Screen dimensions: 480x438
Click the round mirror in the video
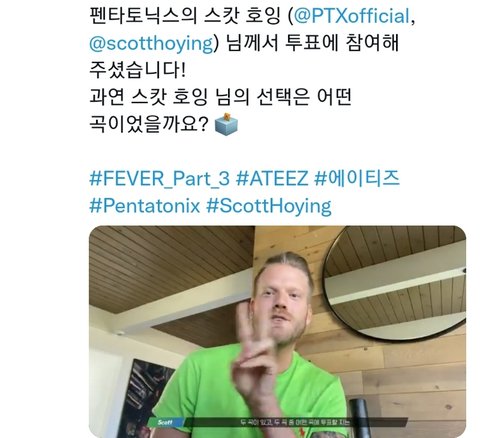click(x=395, y=283)
